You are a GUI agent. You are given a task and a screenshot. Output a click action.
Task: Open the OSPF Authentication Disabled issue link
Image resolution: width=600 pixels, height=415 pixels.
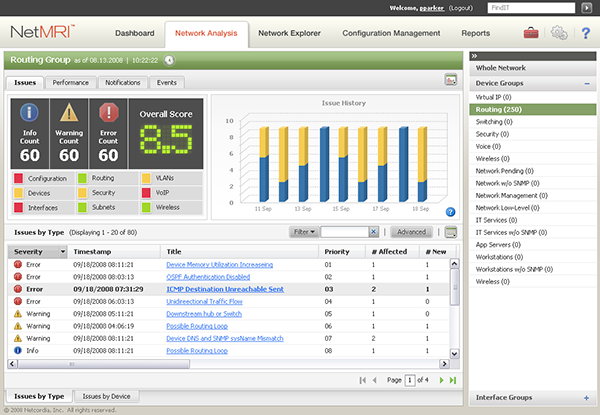pyautogui.click(x=208, y=276)
